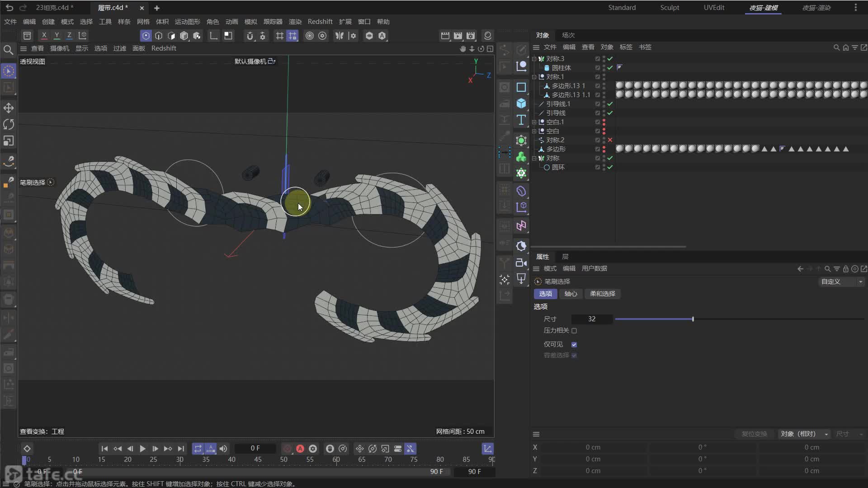868x488 pixels.
Task: Toggle the loop playback icon
Action: click(x=198, y=449)
